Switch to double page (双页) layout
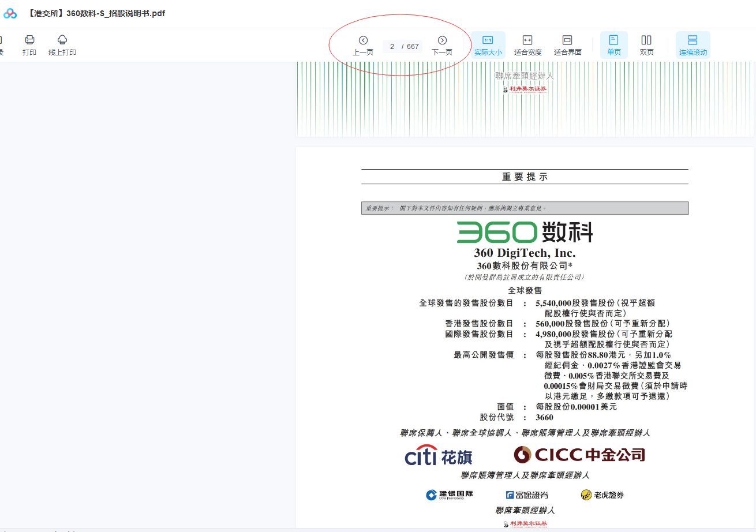This screenshot has width=756, height=532. tap(646, 44)
